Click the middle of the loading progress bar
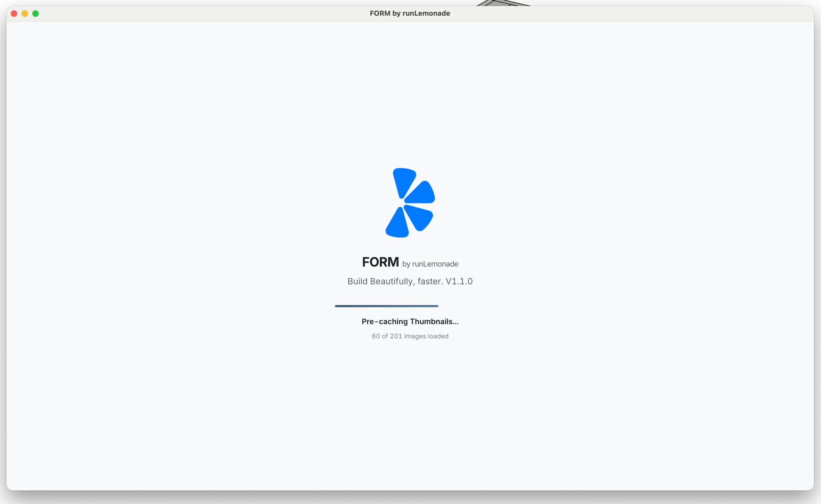The image size is (821, 504). click(387, 306)
